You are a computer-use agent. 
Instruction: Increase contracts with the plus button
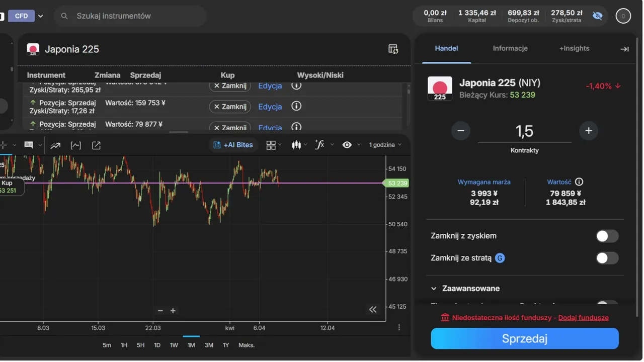coord(589,131)
